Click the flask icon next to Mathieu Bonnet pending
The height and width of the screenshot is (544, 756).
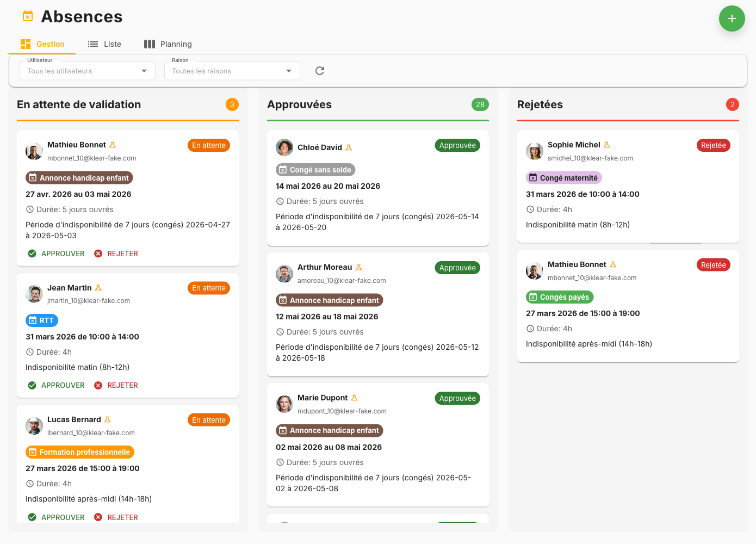click(x=113, y=145)
